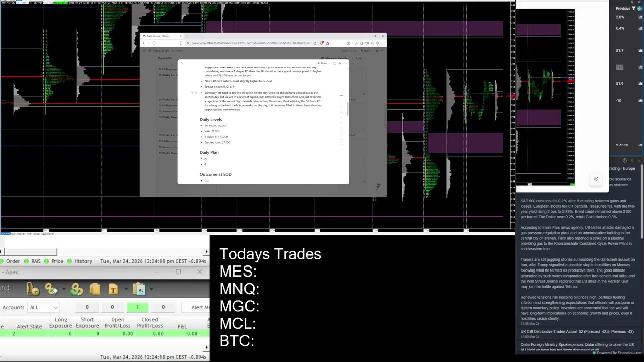This screenshot has width=644, height=362.
Task: Click the browser reload icon
Action: click(x=154, y=43)
